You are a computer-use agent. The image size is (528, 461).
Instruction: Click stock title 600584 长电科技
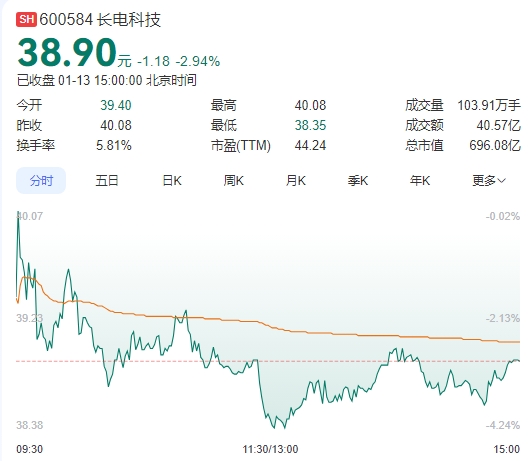coord(100,20)
